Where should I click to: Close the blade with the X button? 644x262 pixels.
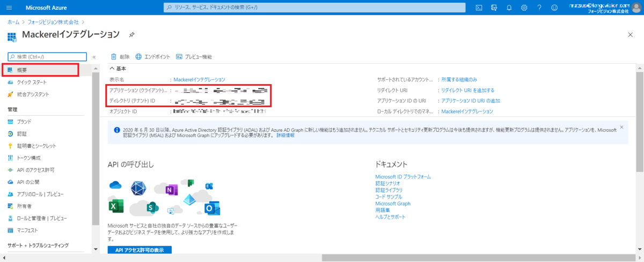tap(630, 34)
